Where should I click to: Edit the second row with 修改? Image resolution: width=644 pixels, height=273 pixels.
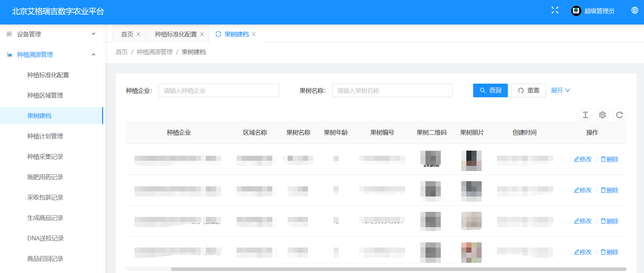(583, 190)
